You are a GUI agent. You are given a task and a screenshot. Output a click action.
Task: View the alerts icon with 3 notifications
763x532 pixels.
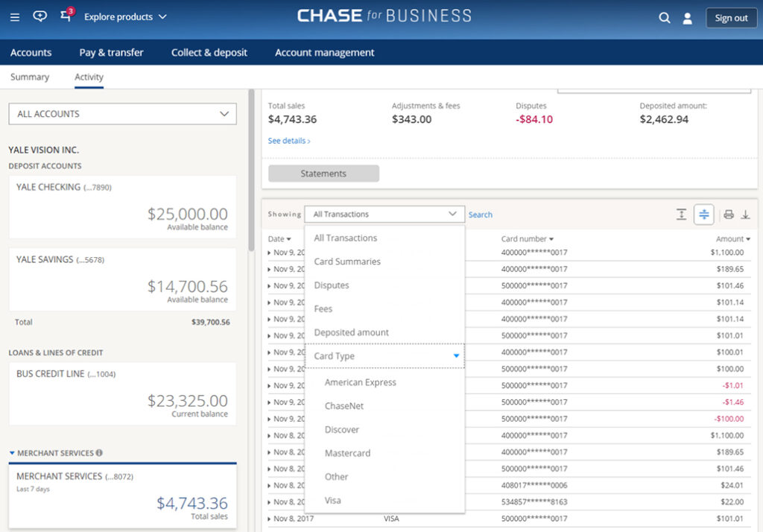[66, 16]
